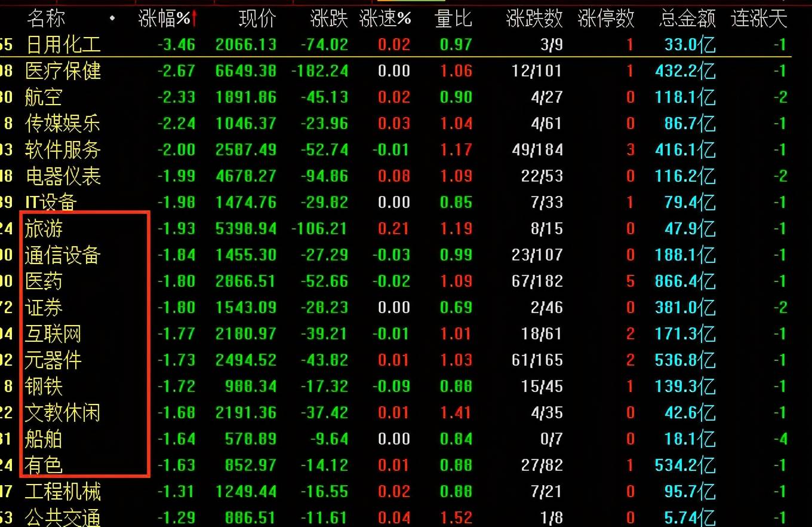Click the 名称 column header
812x527 pixels.
(x=45, y=19)
